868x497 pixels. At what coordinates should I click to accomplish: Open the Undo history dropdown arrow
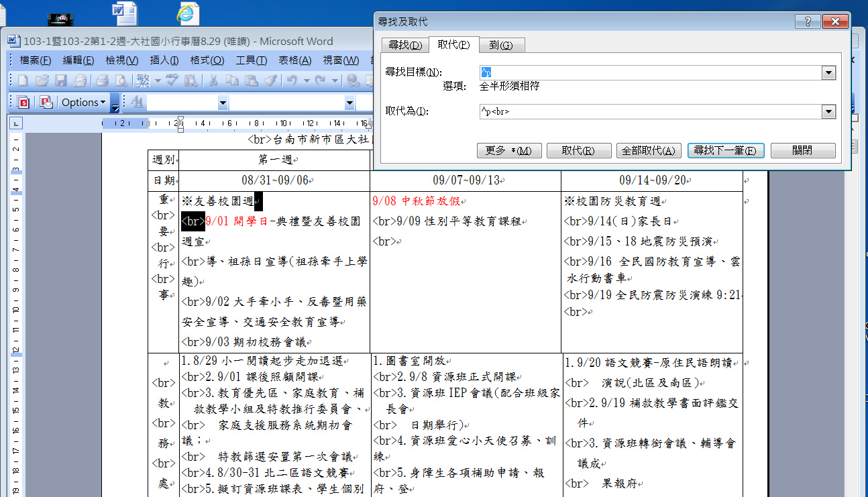(305, 81)
